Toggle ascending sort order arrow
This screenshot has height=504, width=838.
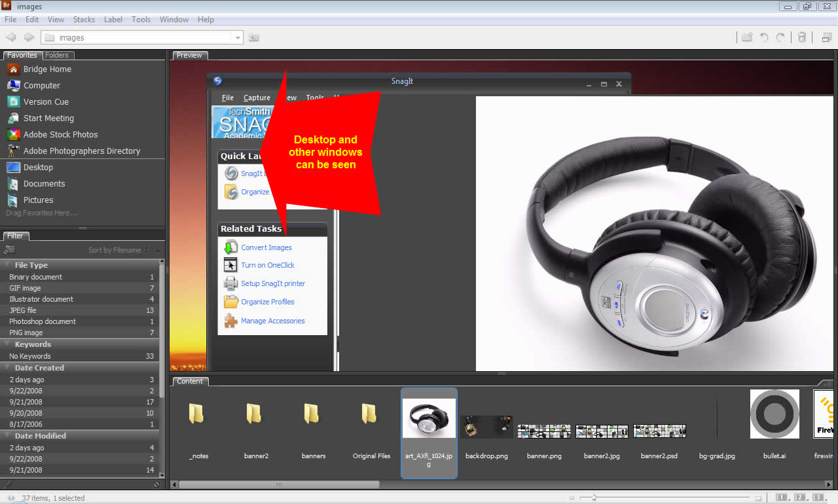158,250
